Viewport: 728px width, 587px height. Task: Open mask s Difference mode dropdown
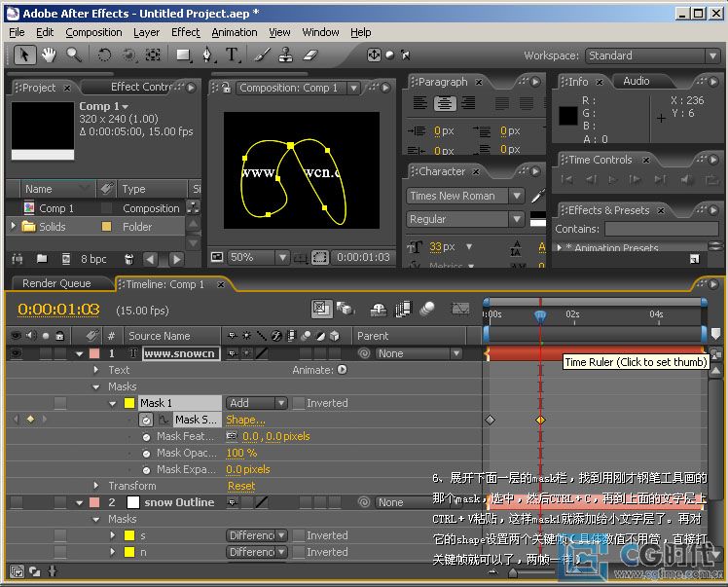(256, 535)
